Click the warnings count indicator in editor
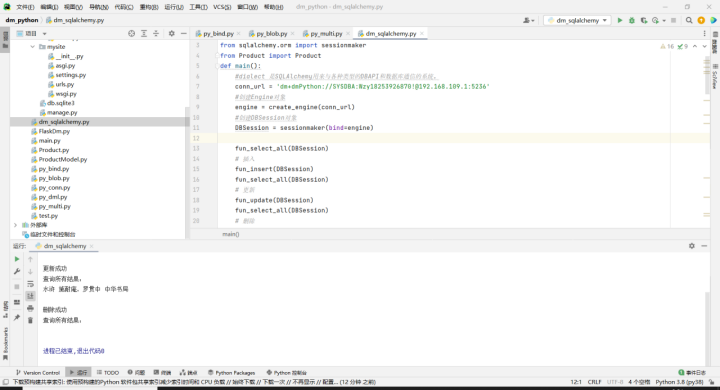This screenshot has width=720, height=390. (x=667, y=46)
